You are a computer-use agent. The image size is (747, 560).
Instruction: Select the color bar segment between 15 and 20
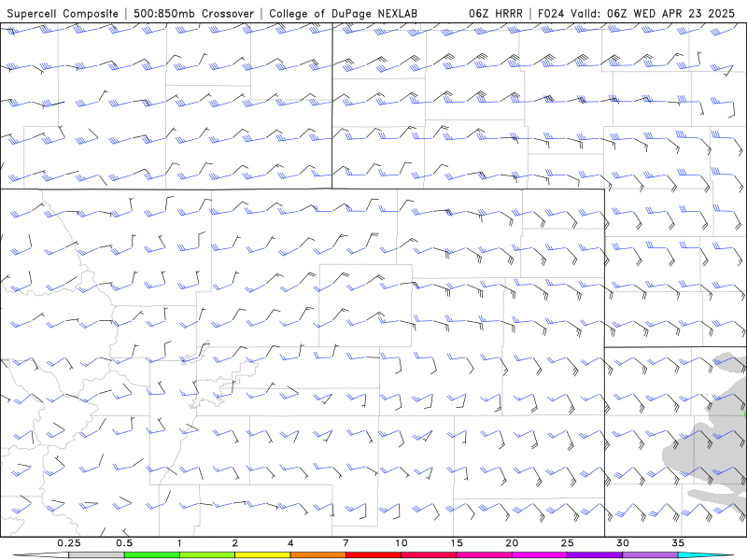point(484,555)
